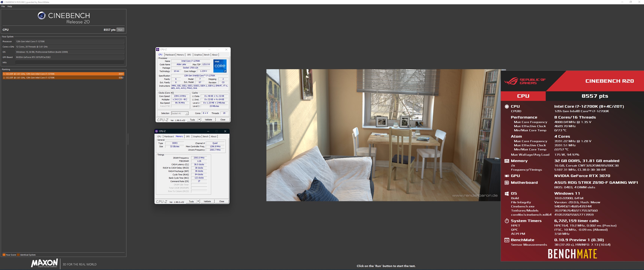Click the Intel Core i7 badge in CPU-Z
The width and height of the screenshot is (644, 270).
click(x=220, y=66)
